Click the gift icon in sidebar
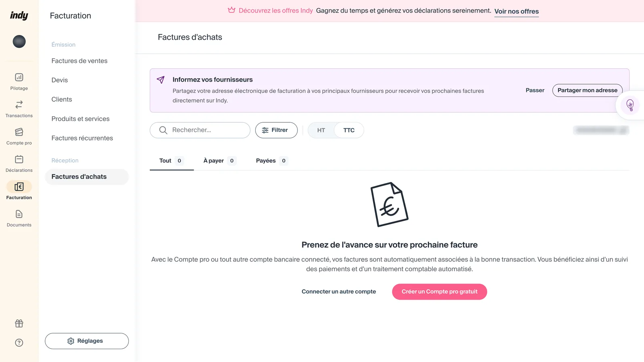 coord(19,323)
